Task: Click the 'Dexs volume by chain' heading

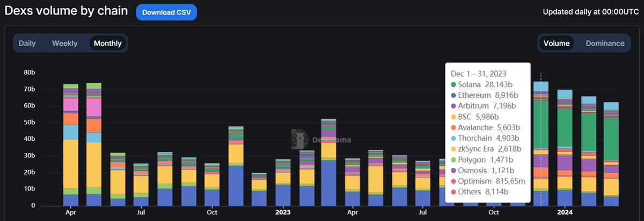Action: [66, 11]
